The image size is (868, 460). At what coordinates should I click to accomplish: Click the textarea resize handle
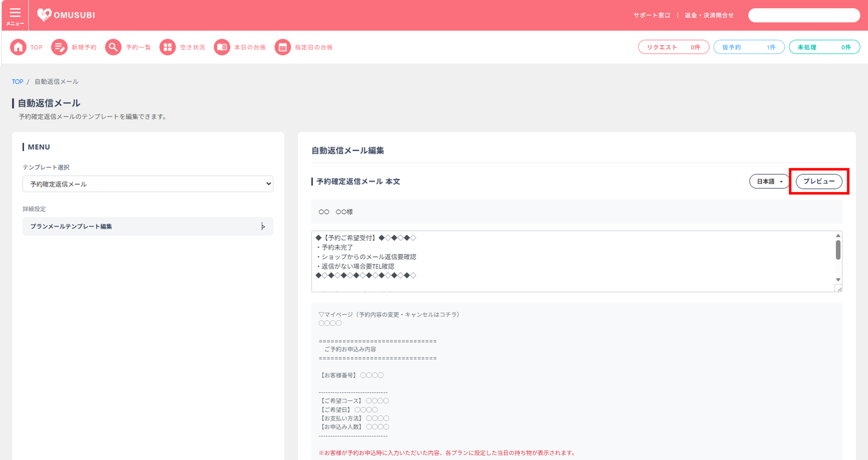tap(839, 289)
